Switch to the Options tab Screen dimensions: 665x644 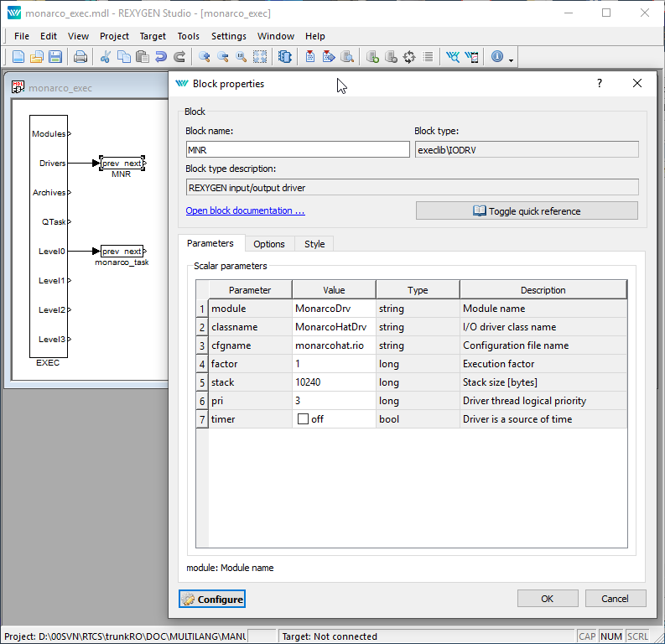(269, 244)
